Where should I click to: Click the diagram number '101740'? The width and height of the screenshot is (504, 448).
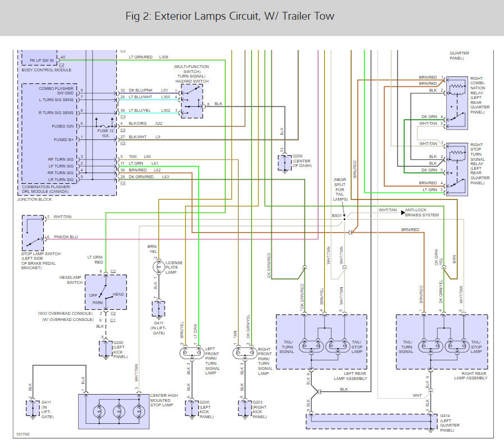(23, 434)
